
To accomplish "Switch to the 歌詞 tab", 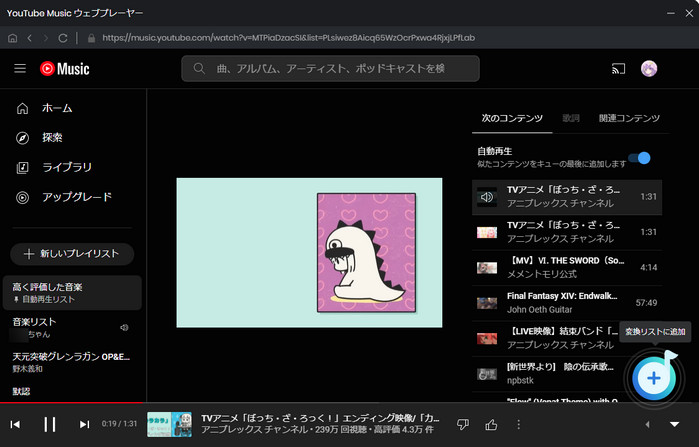I will [x=571, y=118].
